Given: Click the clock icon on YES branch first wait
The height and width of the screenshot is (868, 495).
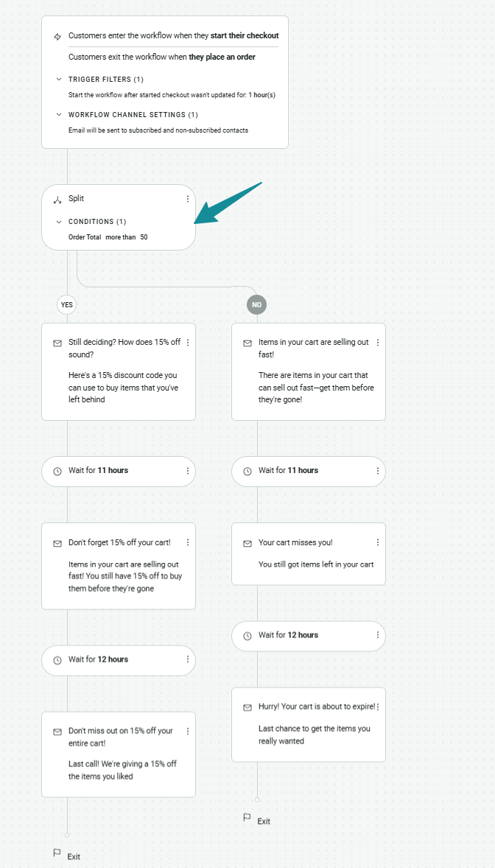Looking at the screenshot, I should tap(57, 471).
